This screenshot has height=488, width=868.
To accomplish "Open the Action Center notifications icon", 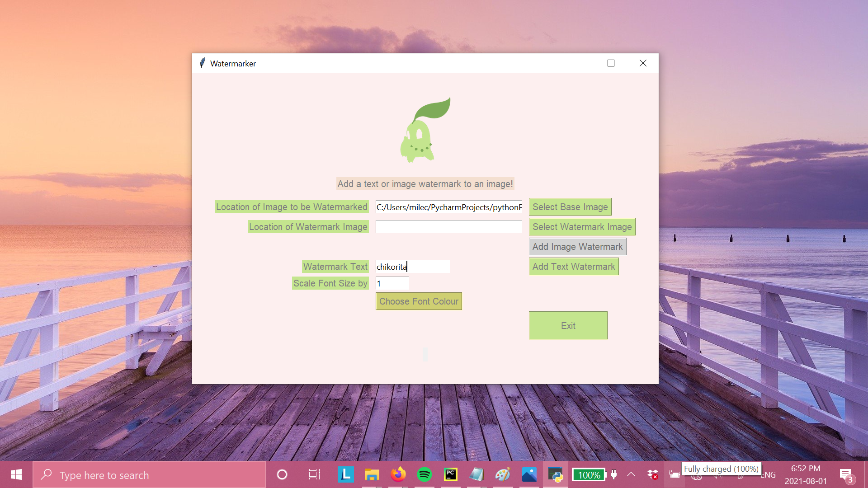I will [847, 475].
